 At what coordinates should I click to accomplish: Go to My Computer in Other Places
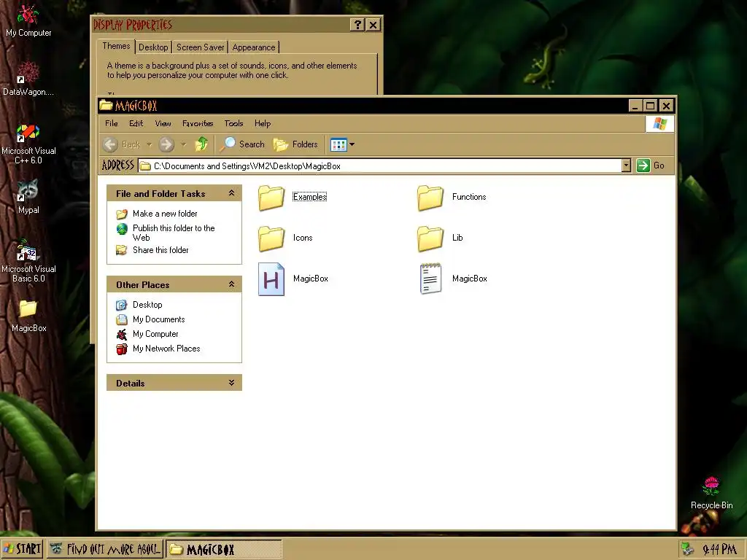tap(155, 334)
